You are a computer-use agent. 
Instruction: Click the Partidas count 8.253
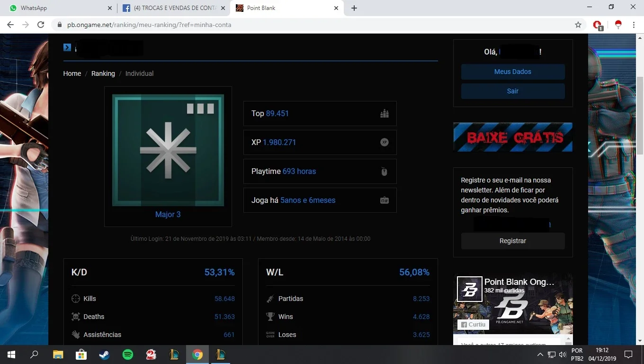click(x=421, y=299)
